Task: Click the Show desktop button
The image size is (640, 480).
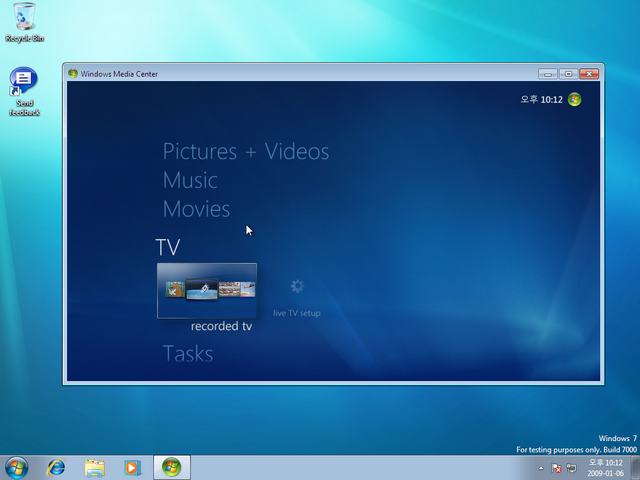Action: [x=635, y=468]
